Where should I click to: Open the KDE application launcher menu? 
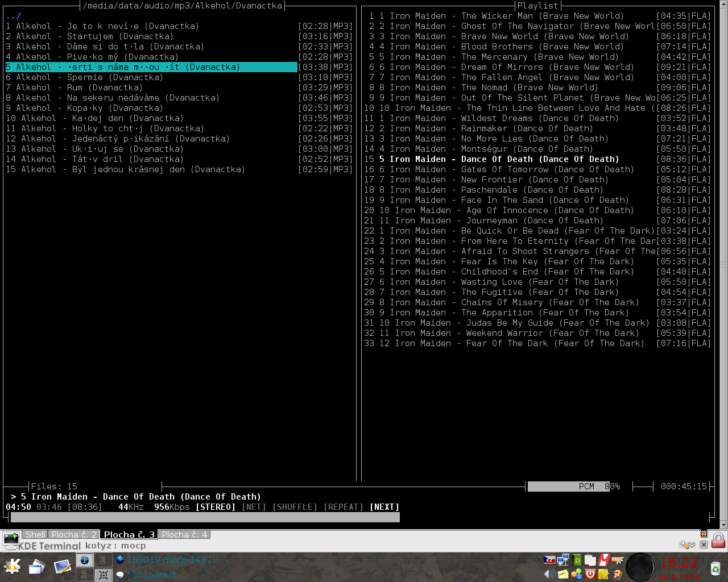pyautogui.click(x=12, y=567)
